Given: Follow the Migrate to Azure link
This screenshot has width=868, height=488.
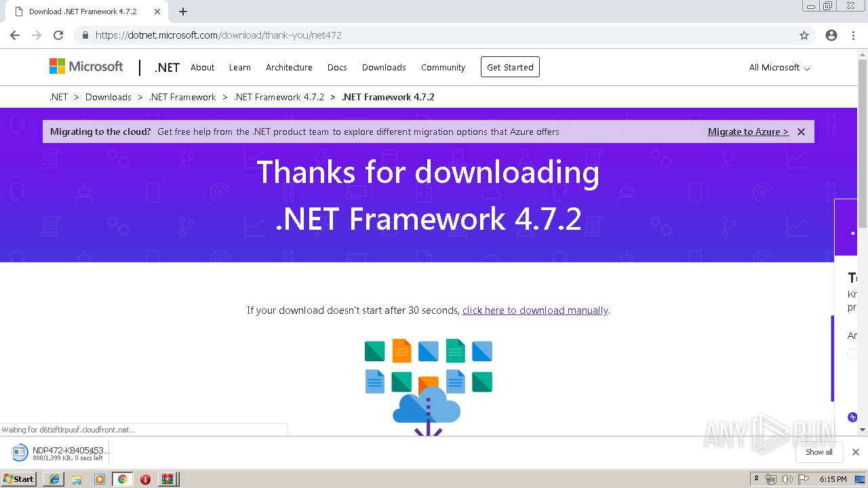Looking at the screenshot, I should tap(748, 131).
